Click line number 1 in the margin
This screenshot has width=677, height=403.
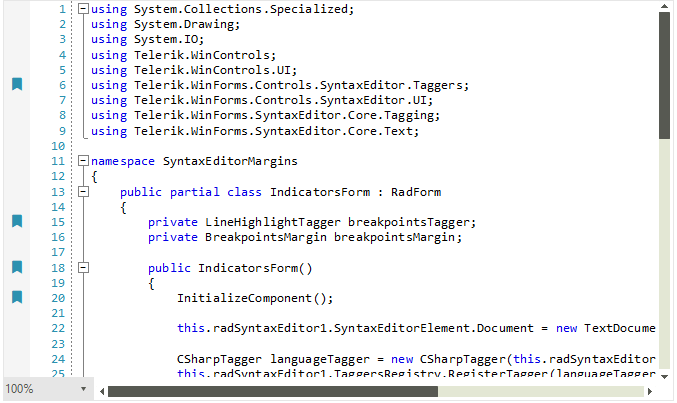pos(63,9)
